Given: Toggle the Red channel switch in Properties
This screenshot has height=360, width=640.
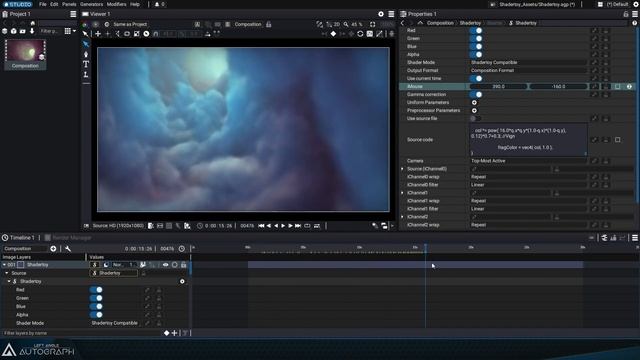Looking at the screenshot, I should click(x=476, y=31).
